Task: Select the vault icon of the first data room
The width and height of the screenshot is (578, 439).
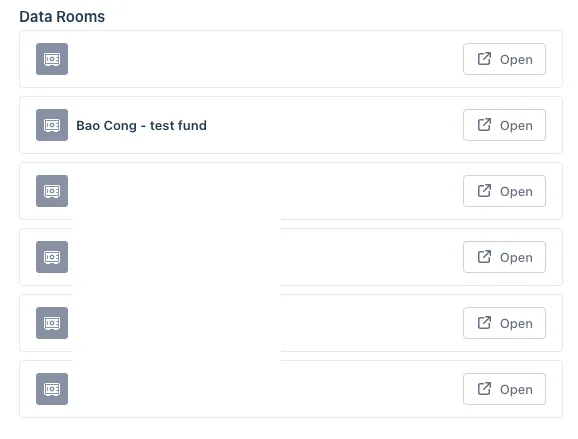Action: click(x=52, y=59)
